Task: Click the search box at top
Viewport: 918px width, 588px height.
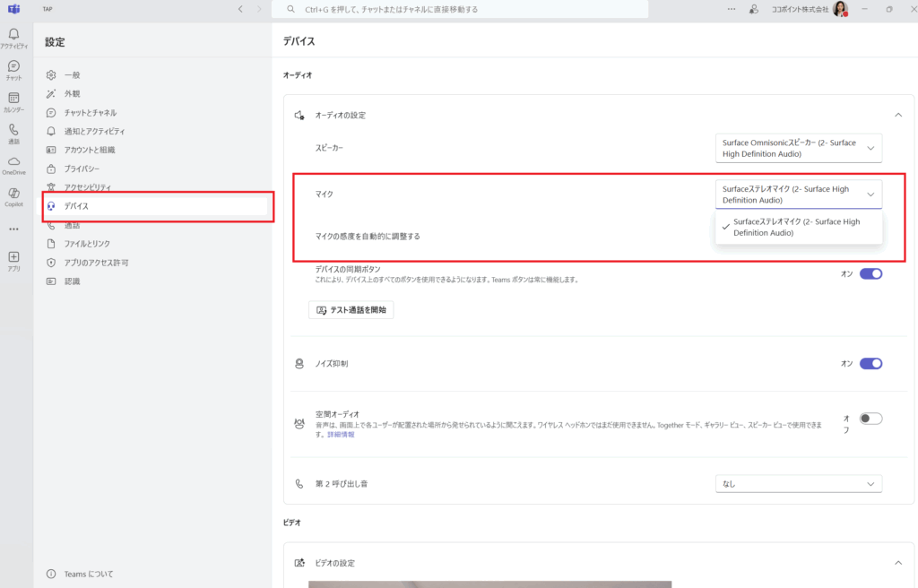Action: point(460,9)
